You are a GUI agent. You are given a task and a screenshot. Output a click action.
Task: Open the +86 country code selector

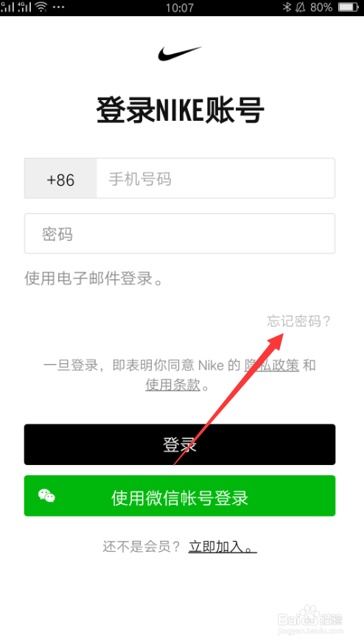[x=61, y=178]
